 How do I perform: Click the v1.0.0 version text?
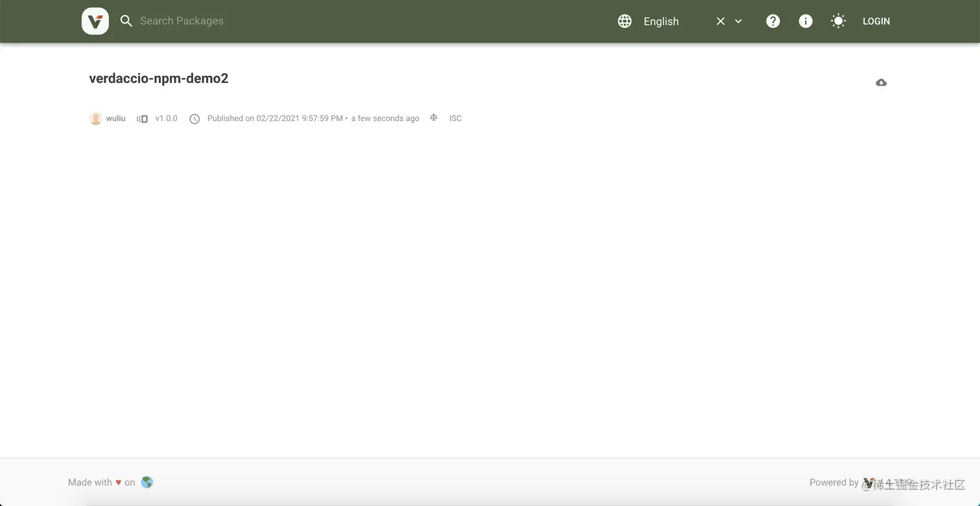coord(166,118)
